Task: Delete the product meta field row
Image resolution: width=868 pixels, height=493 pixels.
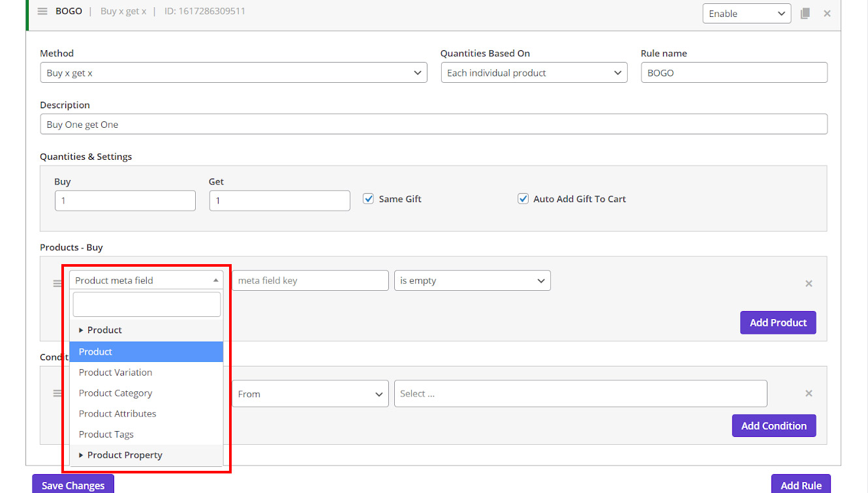Action: (x=809, y=284)
